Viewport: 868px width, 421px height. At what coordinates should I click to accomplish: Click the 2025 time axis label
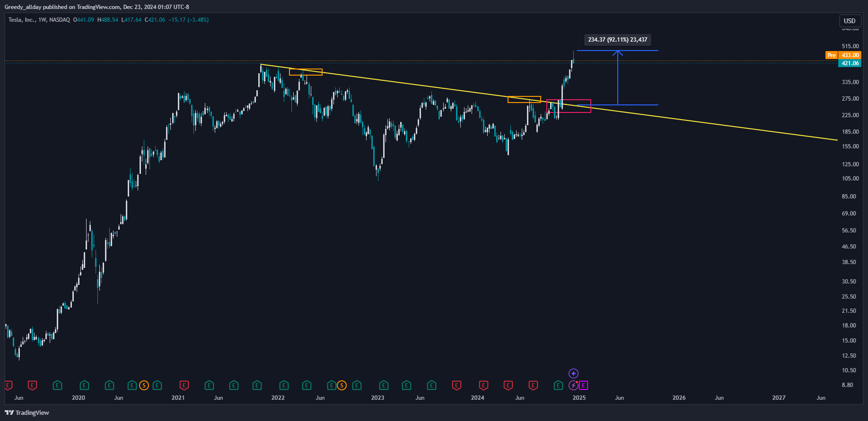click(x=579, y=398)
